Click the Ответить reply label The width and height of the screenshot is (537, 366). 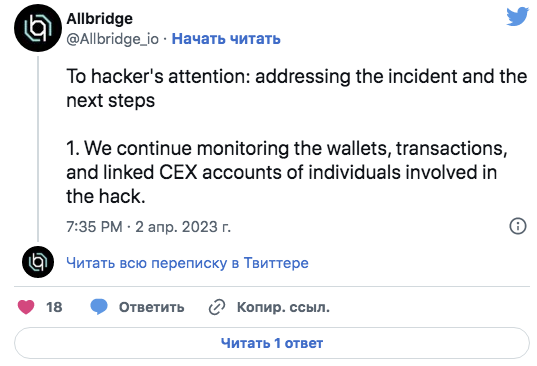pyautogui.click(x=151, y=307)
